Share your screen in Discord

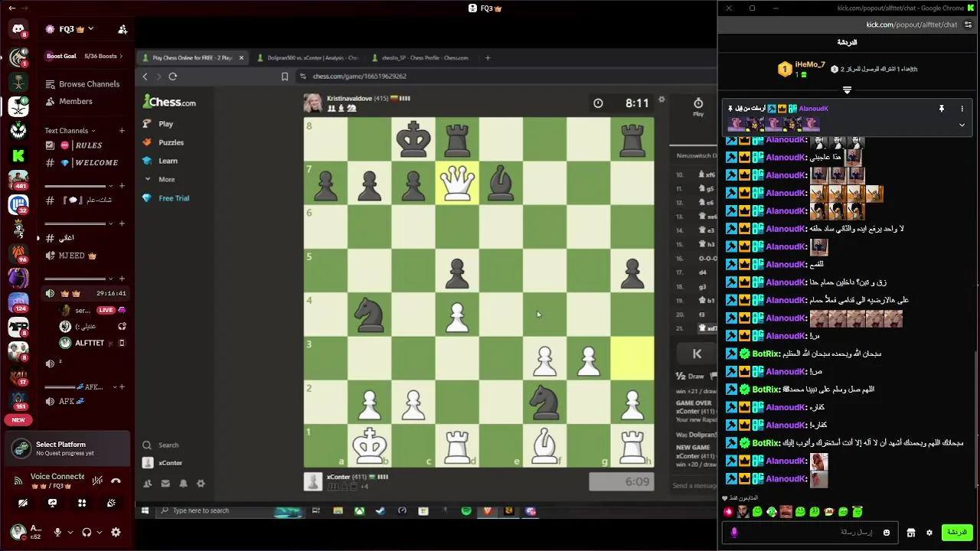pyautogui.click(x=52, y=503)
